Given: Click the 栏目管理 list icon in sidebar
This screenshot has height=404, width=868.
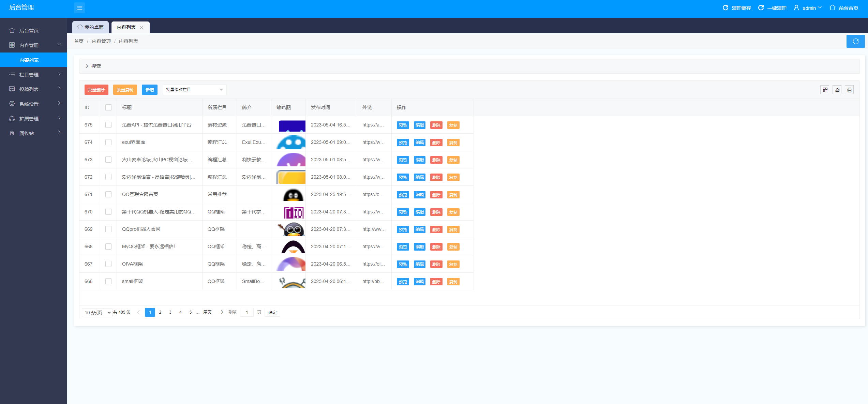Looking at the screenshot, I should click(12, 74).
